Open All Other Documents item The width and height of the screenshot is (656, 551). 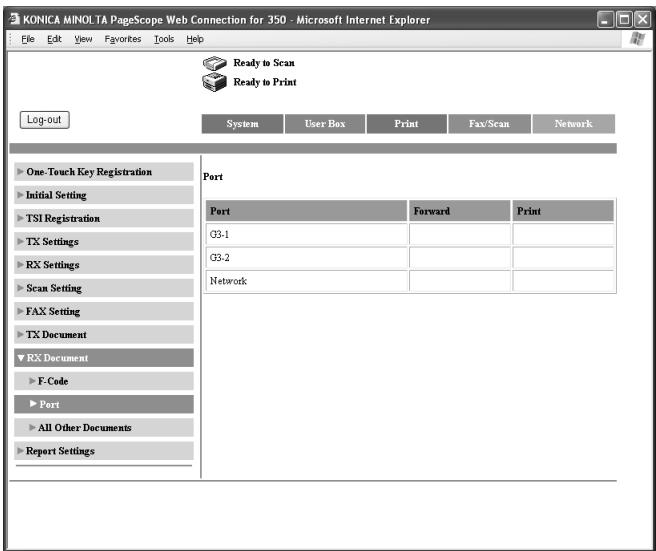[x=104, y=428]
